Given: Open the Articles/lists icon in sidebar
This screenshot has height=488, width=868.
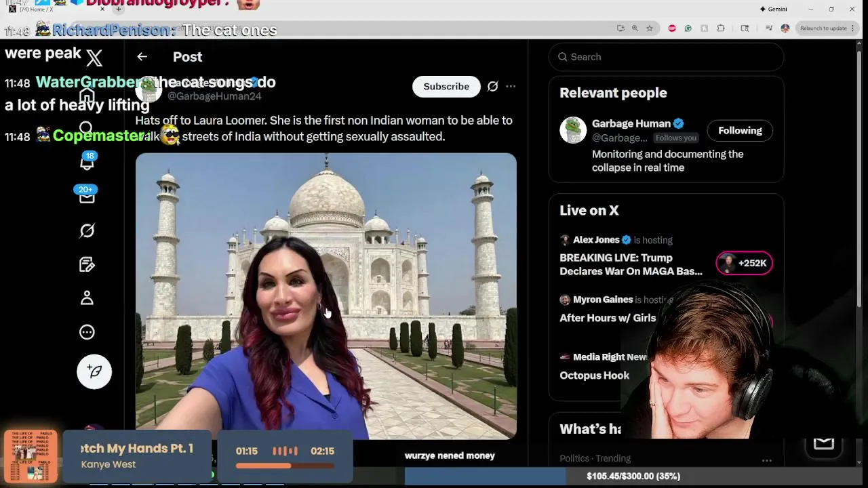Looking at the screenshot, I should coord(87,264).
